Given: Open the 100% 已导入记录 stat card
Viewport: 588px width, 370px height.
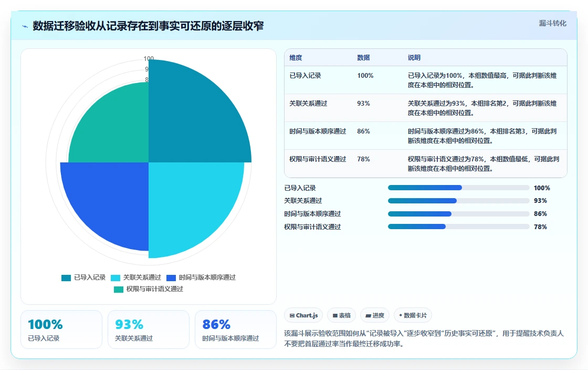Looking at the screenshot, I should [x=61, y=330].
